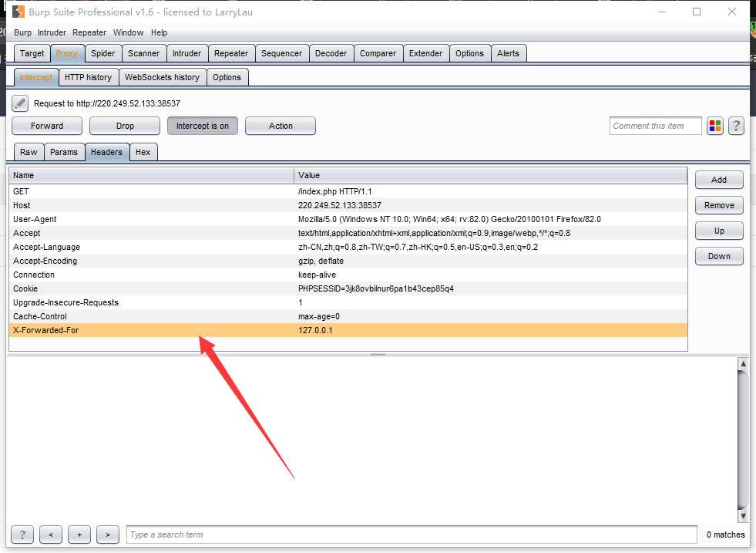The image size is (756, 553).
Task: Click the PHPSESSID cookie value cell
Action: 490,288
